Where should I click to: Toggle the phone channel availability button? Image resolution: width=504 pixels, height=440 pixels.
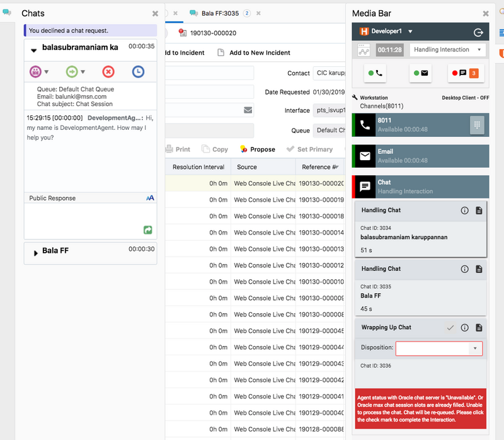point(375,73)
